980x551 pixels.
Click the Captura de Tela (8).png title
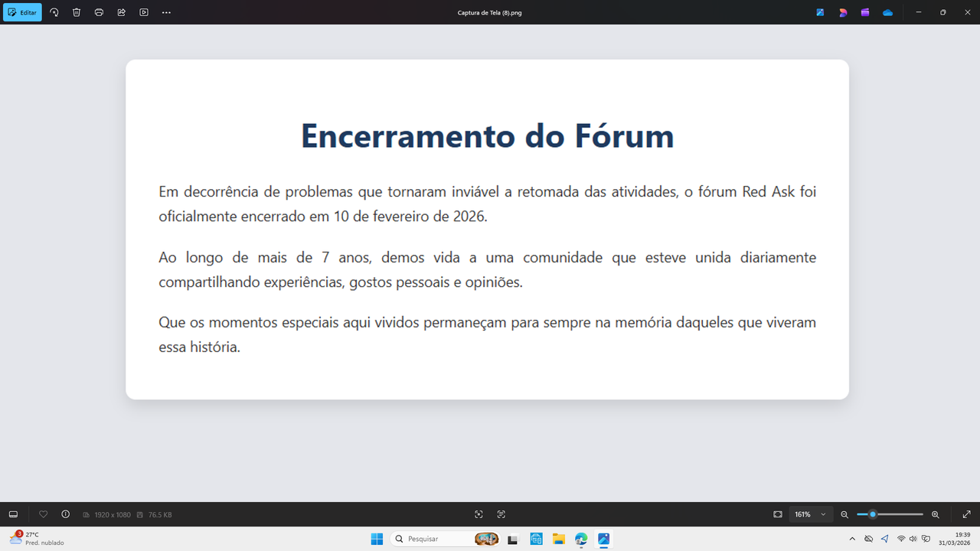pos(489,13)
